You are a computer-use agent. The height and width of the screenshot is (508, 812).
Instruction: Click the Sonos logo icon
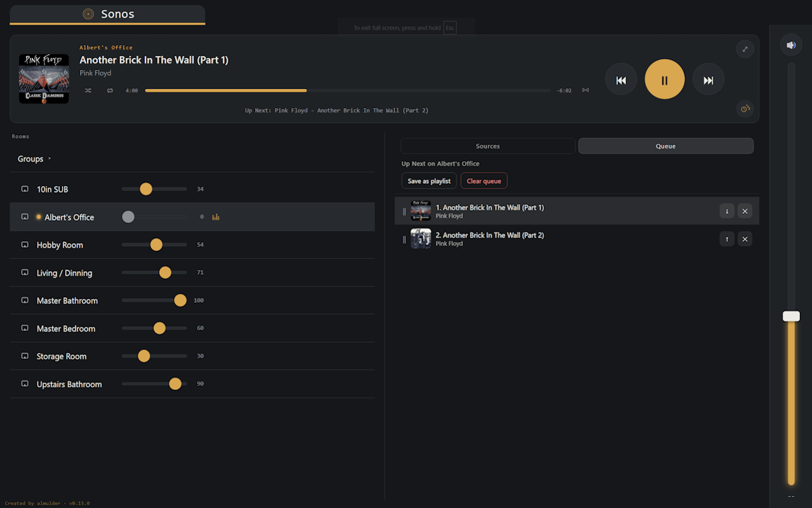[x=88, y=14]
